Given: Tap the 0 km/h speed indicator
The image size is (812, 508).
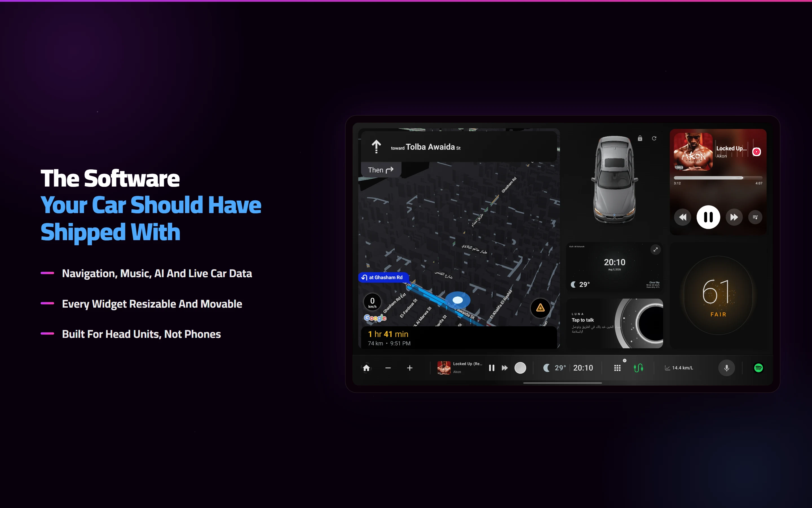Looking at the screenshot, I should 372,302.
